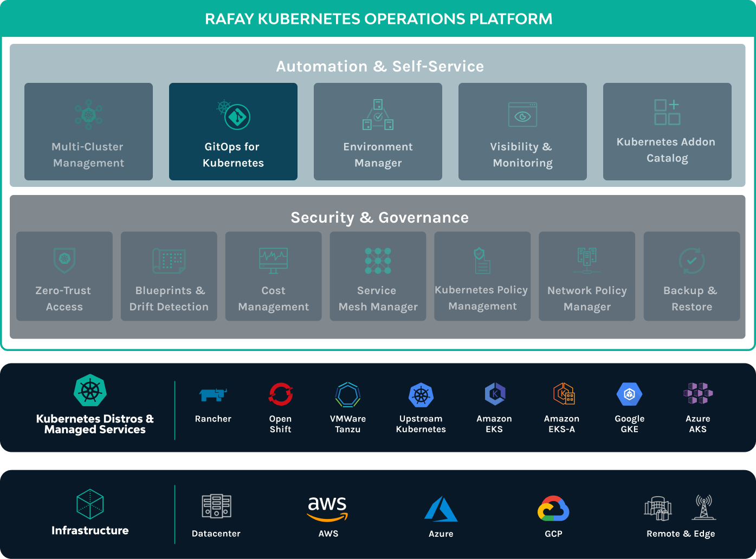Click the Rafay Kubernetes Operations Platform title

378,19
